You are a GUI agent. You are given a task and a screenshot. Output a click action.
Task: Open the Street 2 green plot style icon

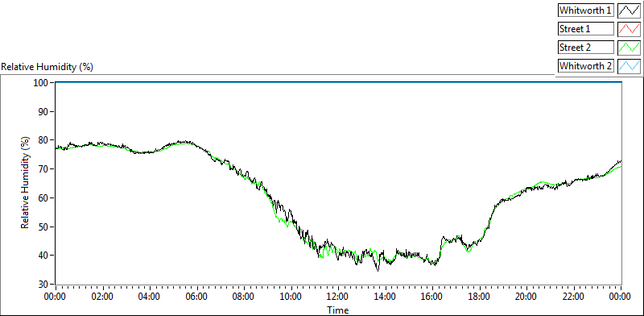629,48
